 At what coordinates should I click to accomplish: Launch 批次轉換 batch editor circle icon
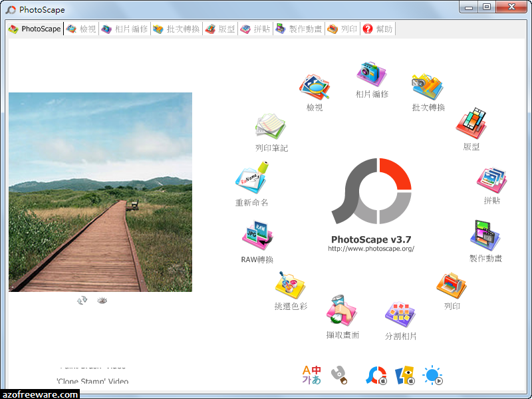click(428, 86)
